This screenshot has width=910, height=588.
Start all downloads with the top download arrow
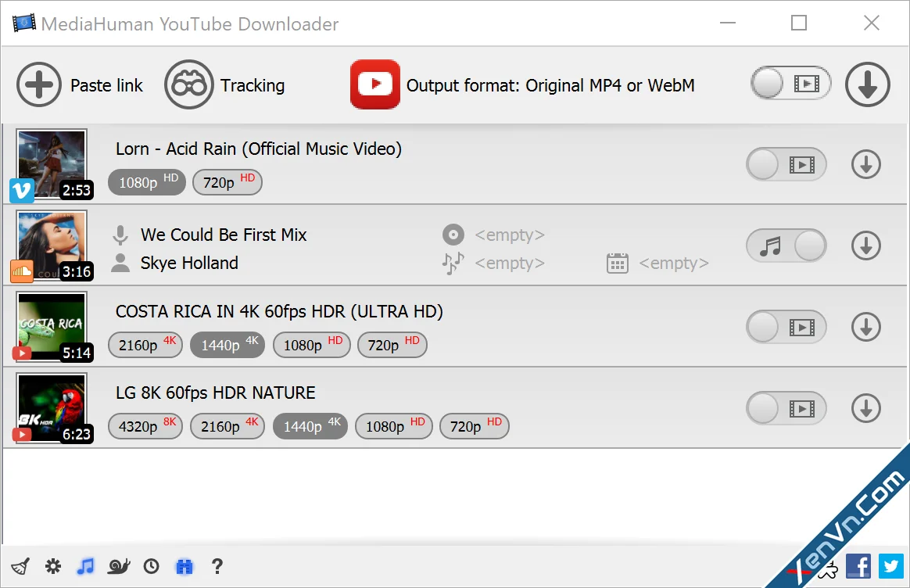pyautogui.click(x=867, y=84)
